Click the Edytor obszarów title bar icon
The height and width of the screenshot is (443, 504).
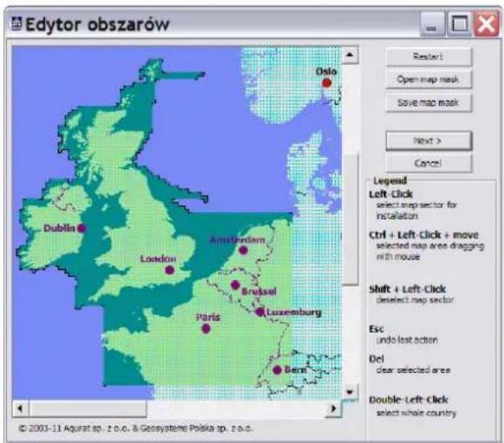[16, 24]
